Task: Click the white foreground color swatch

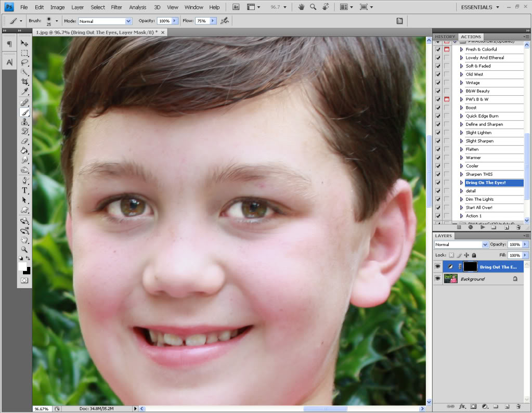Action: coord(22,267)
